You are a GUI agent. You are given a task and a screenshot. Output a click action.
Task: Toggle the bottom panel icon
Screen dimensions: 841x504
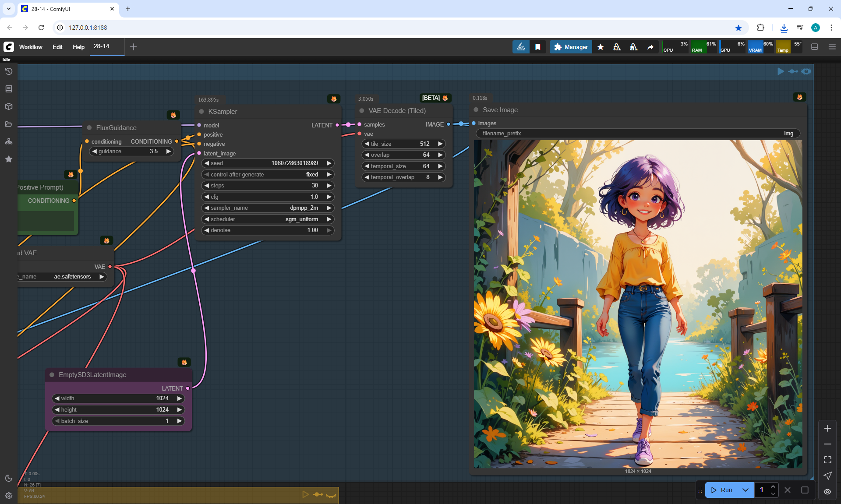[814, 47]
